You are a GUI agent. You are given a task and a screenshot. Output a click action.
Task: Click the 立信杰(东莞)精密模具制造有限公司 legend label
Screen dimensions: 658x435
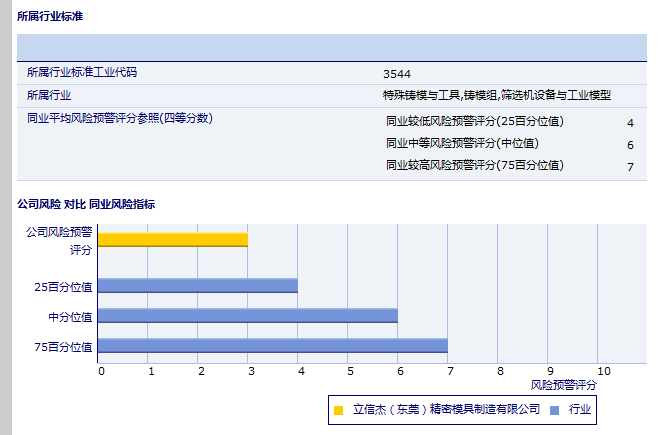coord(446,410)
